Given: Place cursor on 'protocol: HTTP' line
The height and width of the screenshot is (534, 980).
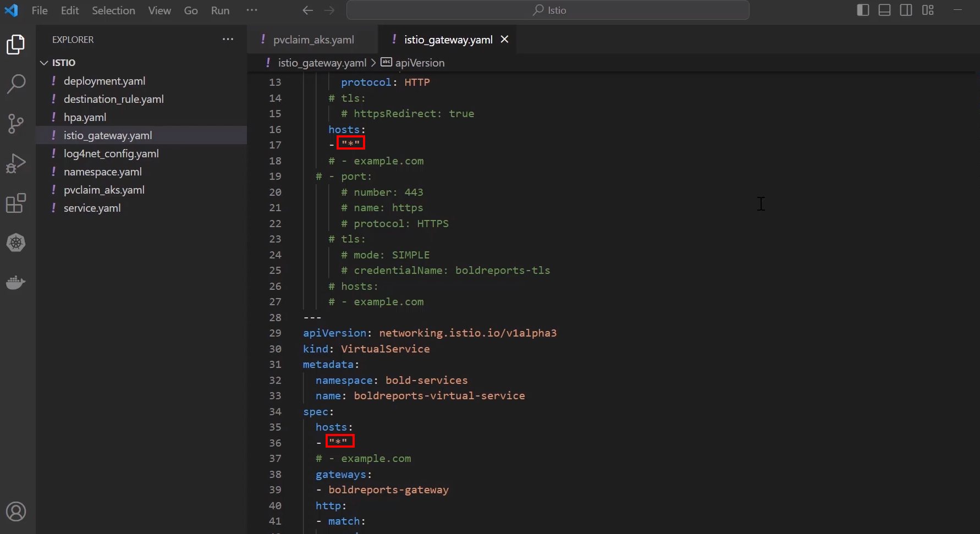Looking at the screenshot, I should (x=386, y=82).
